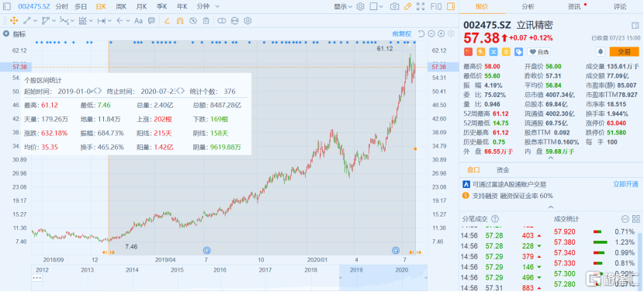Activate the text annotation Aa tool
This screenshot has height=292, width=644.
[x=138, y=20]
